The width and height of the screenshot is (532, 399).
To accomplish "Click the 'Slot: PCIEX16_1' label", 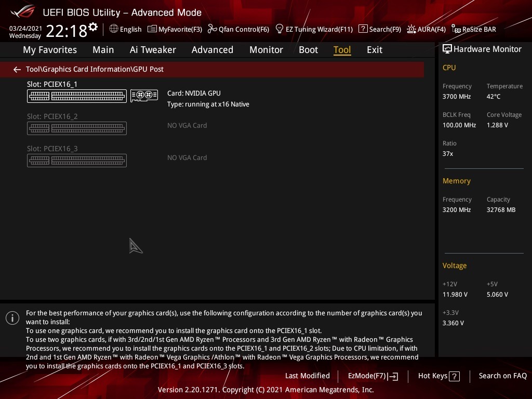I will point(52,84).
